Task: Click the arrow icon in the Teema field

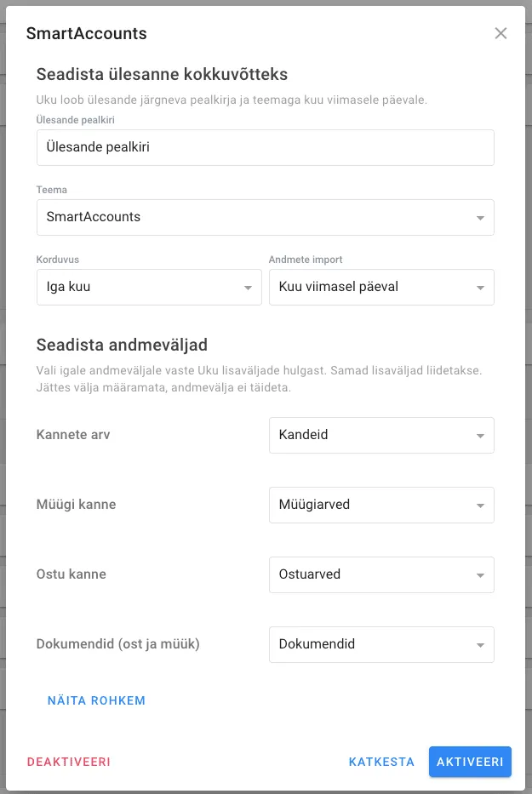Action: coord(480,218)
